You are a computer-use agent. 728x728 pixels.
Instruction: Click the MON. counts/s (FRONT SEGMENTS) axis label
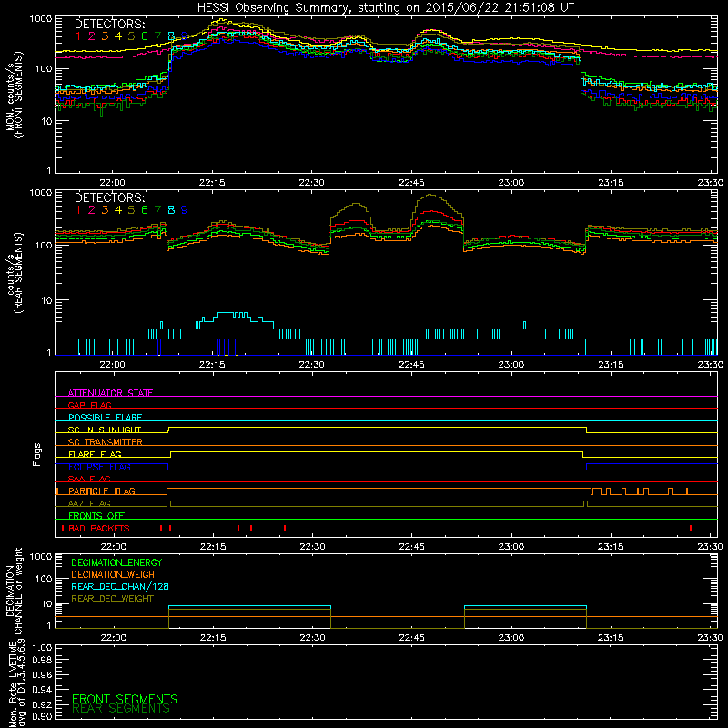[14, 95]
